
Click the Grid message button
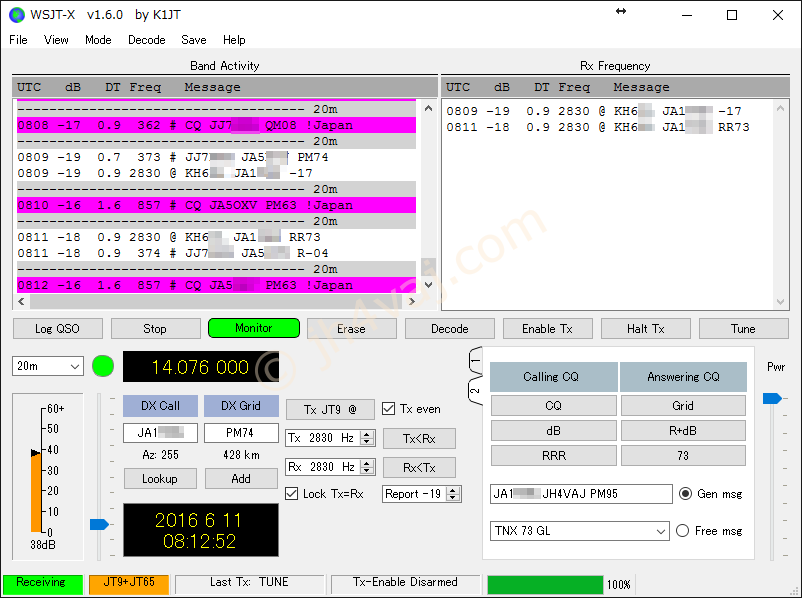tap(683, 406)
